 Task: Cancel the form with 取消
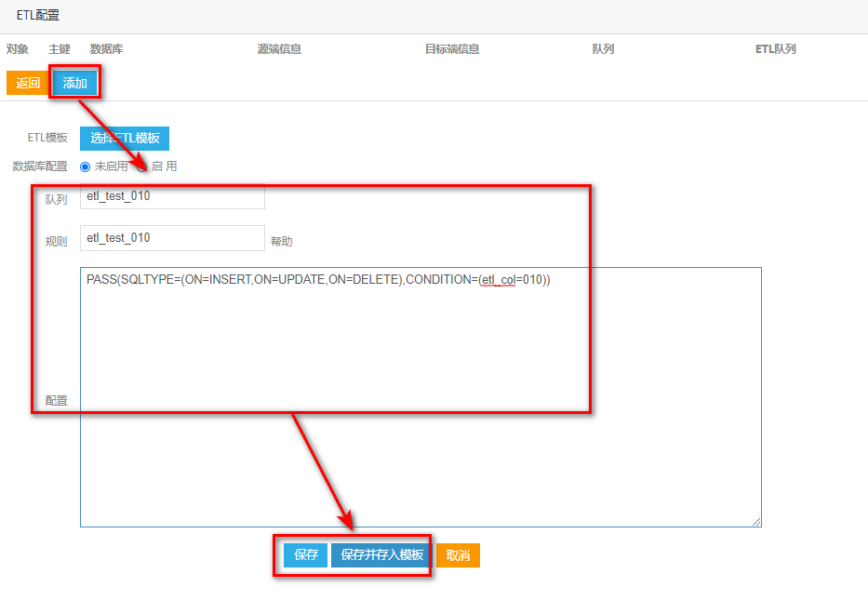(x=458, y=555)
